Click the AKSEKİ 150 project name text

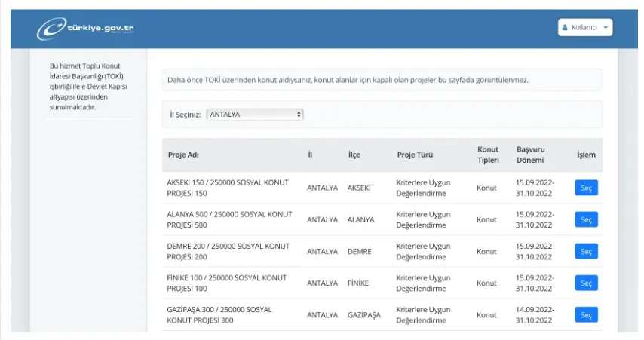228,188
